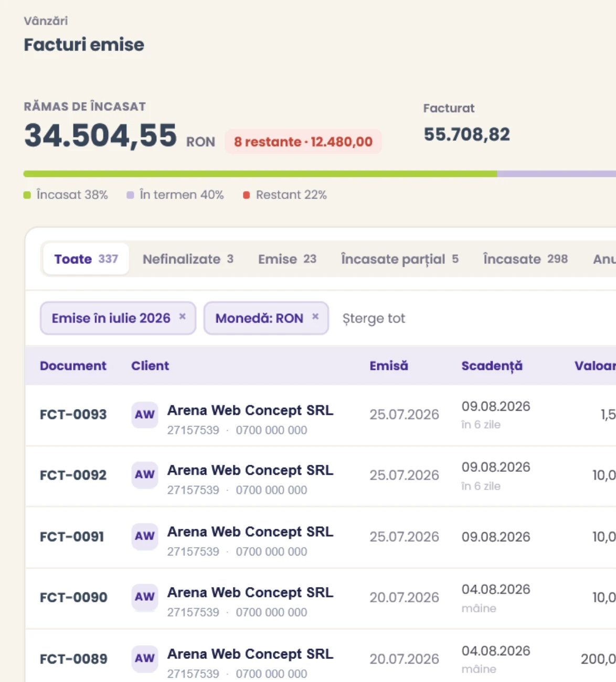616x682 pixels.
Task: Sort by the Emisă column header
Action: [x=389, y=366]
